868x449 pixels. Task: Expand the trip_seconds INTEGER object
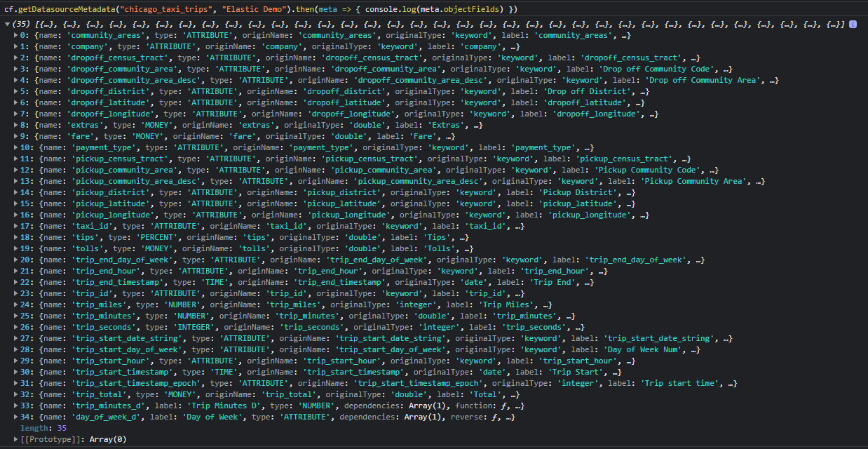[x=15, y=326]
